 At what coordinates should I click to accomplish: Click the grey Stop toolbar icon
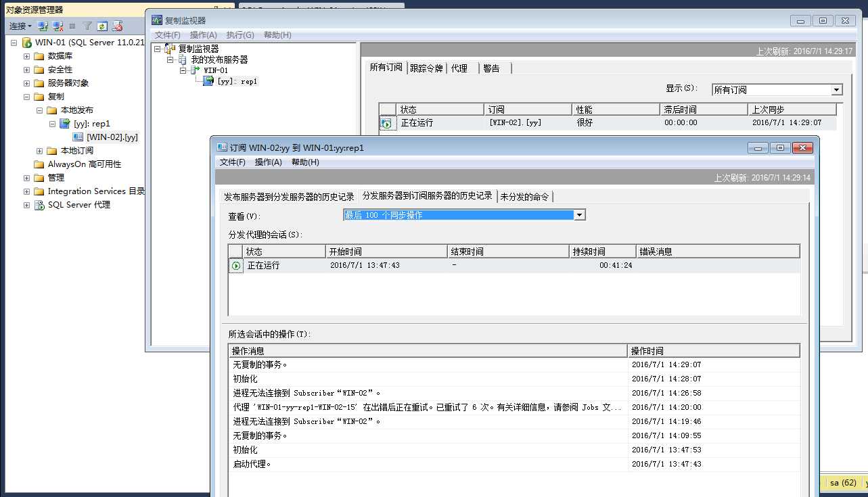[72, 26]
